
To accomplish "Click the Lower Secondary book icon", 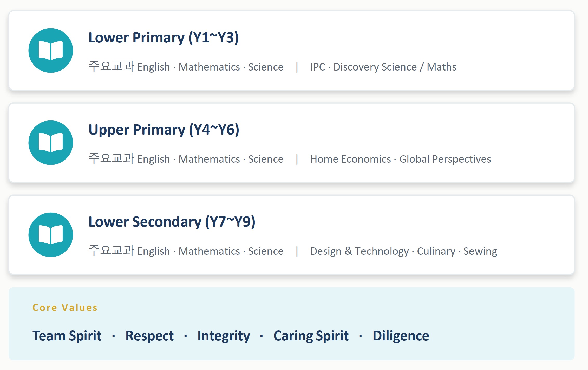I will click(x=51, y=235).
